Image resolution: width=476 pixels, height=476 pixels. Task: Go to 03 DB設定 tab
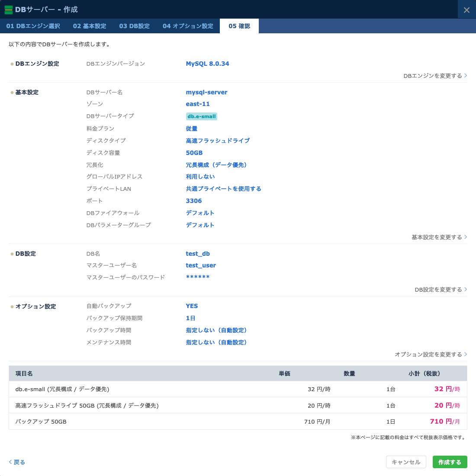134,26
